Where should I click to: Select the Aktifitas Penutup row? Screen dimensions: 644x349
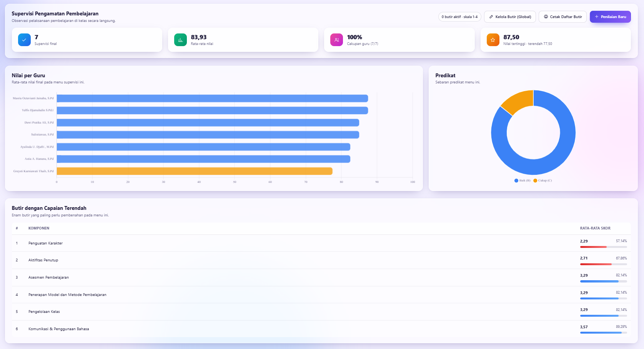(321, 260)
